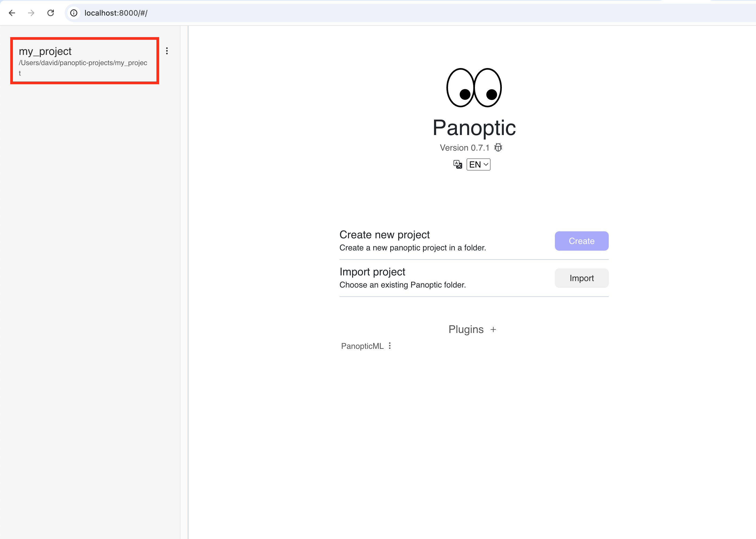
Task: Click the "Create new project" heading
Action: pos(384,235)
